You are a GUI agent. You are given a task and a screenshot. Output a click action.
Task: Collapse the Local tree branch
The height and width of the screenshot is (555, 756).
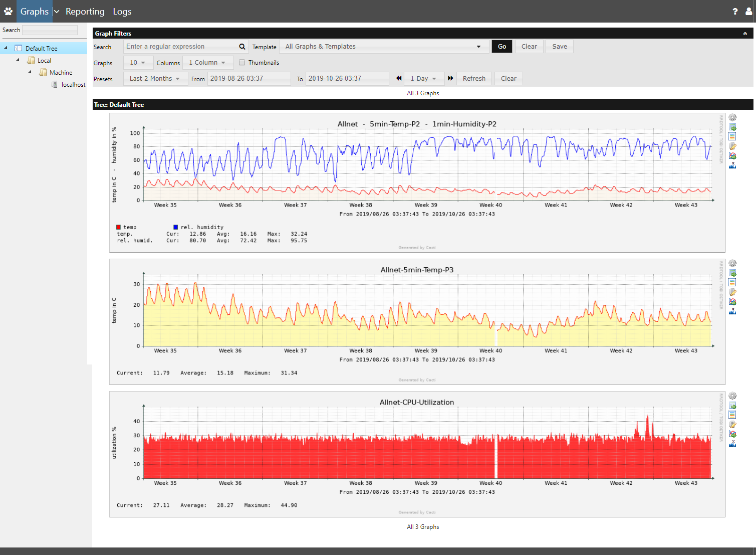coord(18,60)
